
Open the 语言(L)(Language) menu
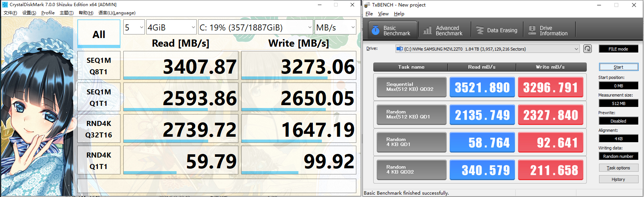click(x=117, y=13)
